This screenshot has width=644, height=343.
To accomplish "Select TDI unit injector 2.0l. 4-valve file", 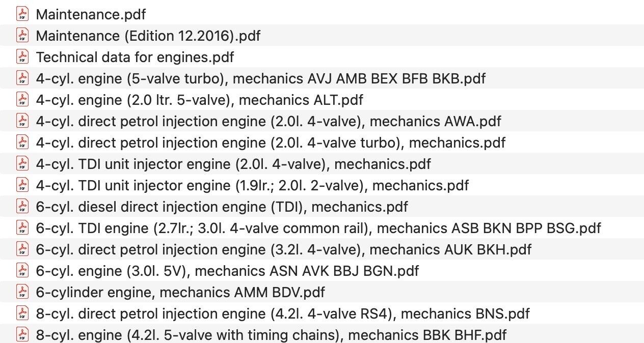I will tap(233, 164).
